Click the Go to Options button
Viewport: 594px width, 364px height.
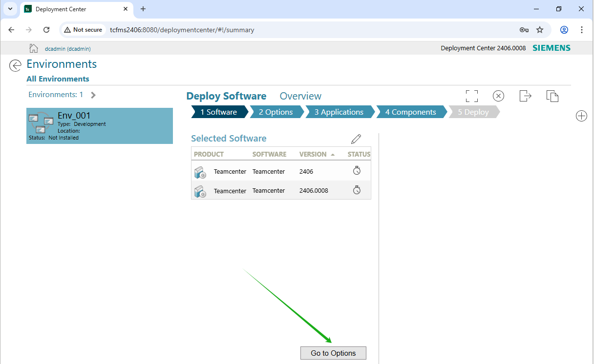(x=333, y=353)
